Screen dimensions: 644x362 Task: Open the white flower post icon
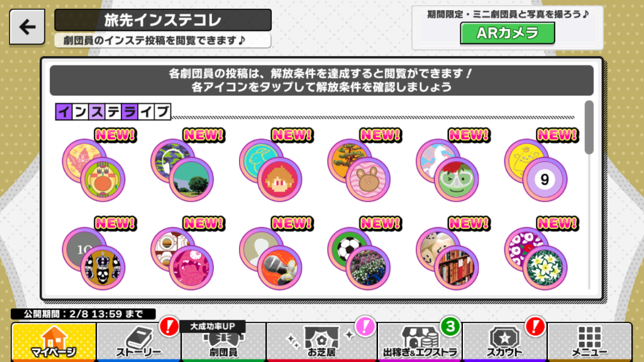click(545, 268)
